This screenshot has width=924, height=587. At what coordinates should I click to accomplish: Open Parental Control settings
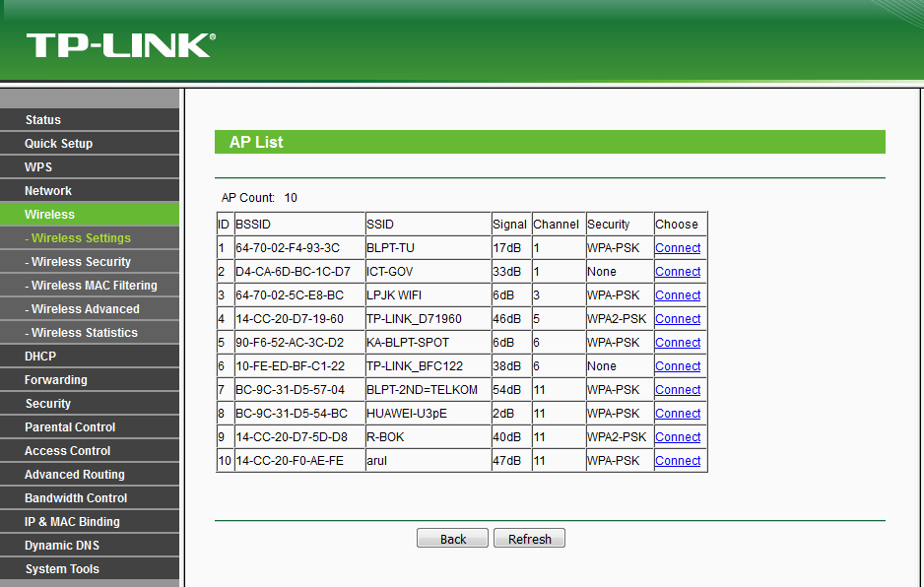tap(90, 426)
